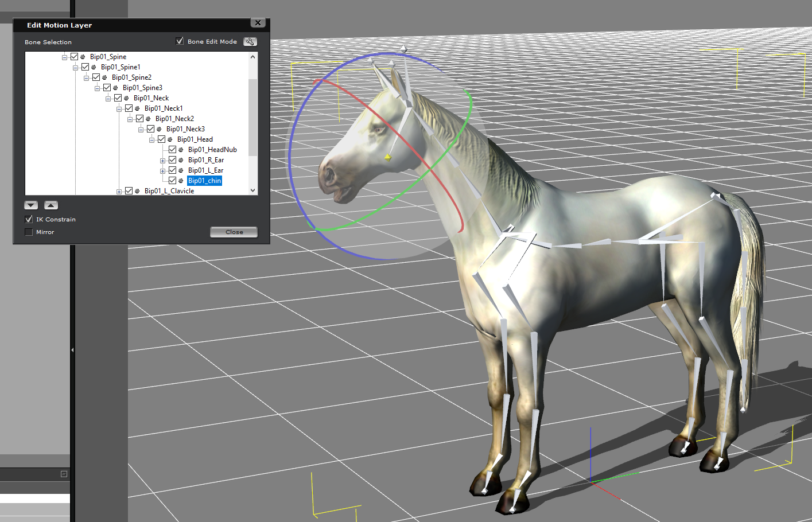Image resolution: width=812 pixels, height=522 pixels.
Task: Select Bip01_Neck2 in bone tree
Action: click(174, 119)
